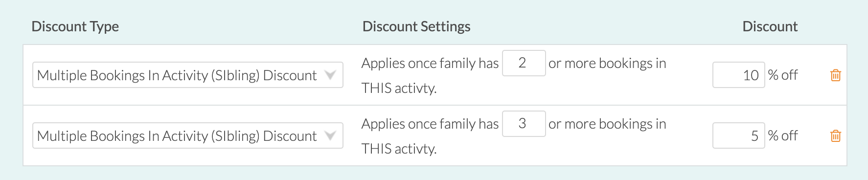The width and height of the screenshot is (868, 180).
Task: Select the discount percent field showing 10
Action: tap(738, 75)
